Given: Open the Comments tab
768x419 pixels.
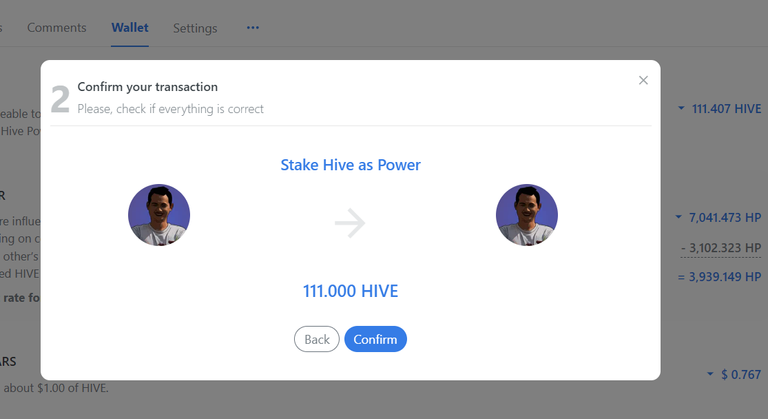Looking at the screenshot, I should click(x=56, y=28).
